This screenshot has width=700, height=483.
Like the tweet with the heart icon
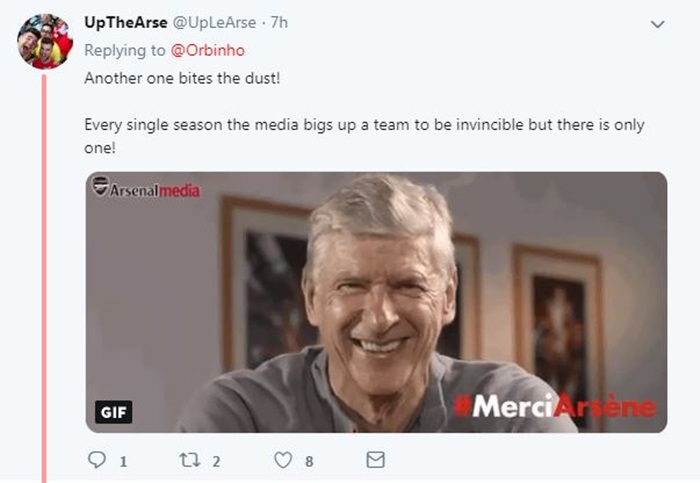click(283, 460)
